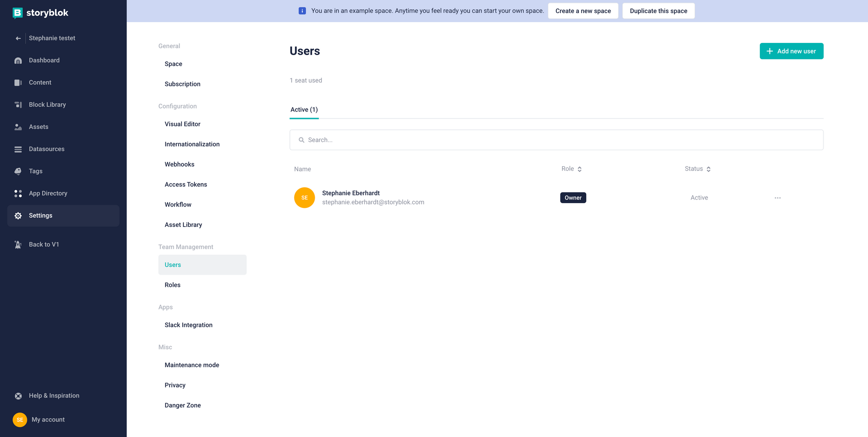Open Asset Library settings
Viewport: 868px width, 437px height.
coord(184,225)
